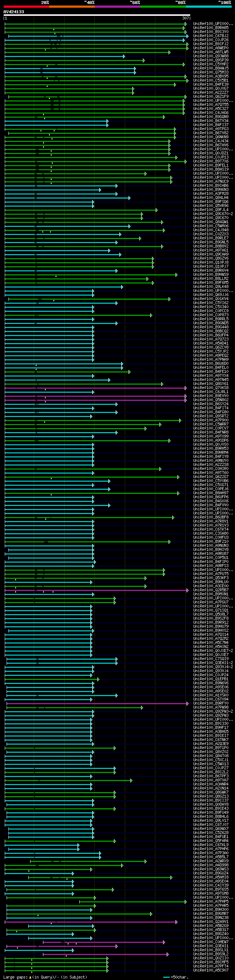Pick the row label UniRef100_C4JAG6
The image size is (235, 980).
[211, 113]
